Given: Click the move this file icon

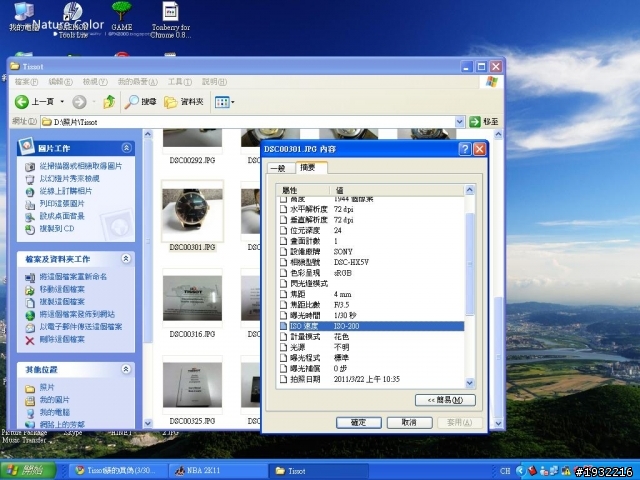Looking at the screenshot, I should 30,290.
